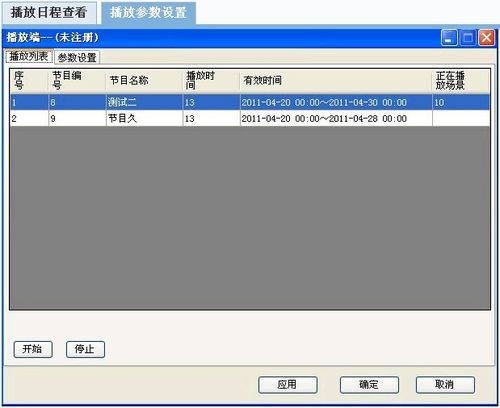Click the 开始 button
Image resolution: width=500 pixels, height=408 pixels.
coord(33,349)
